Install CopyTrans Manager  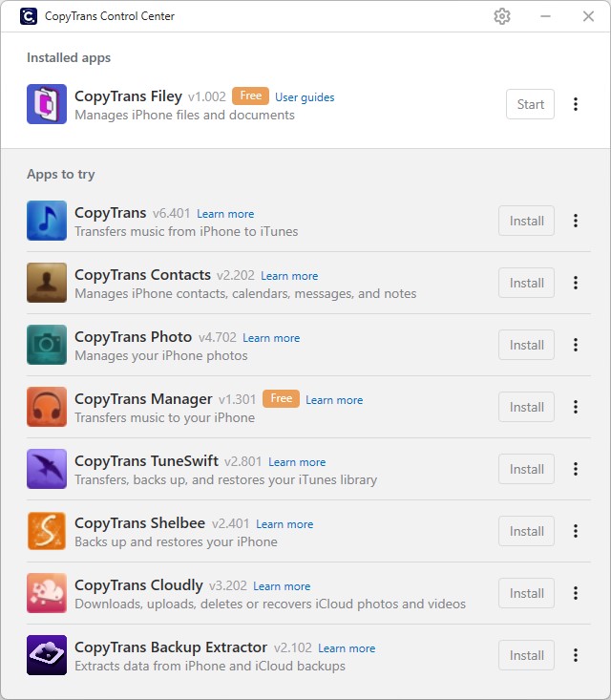tap(527, 407)
